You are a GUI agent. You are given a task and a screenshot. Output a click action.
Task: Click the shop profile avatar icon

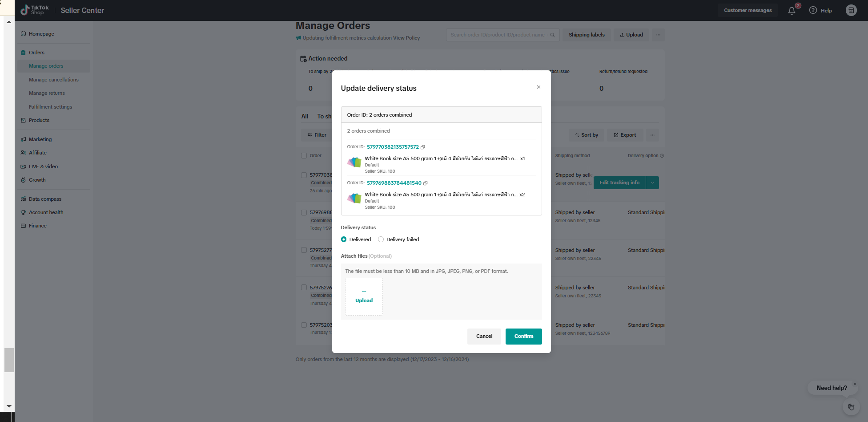tap(851, 10)
